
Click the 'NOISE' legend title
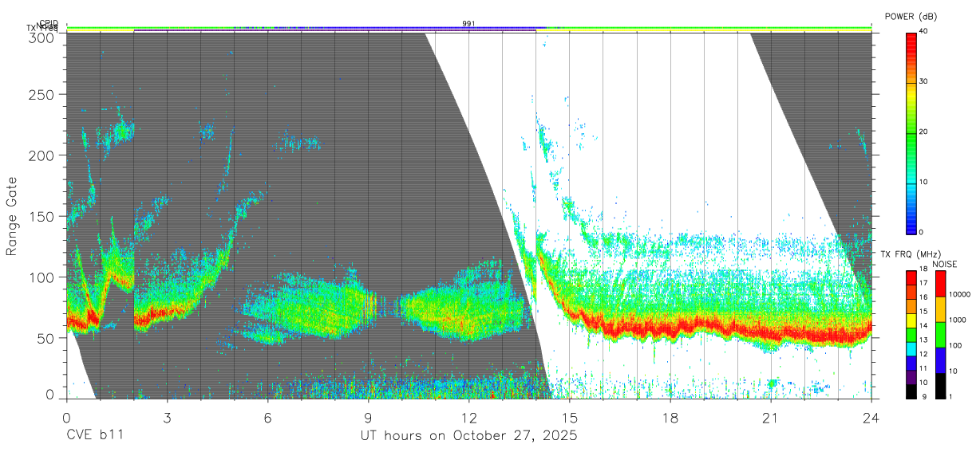pos(946,264)
